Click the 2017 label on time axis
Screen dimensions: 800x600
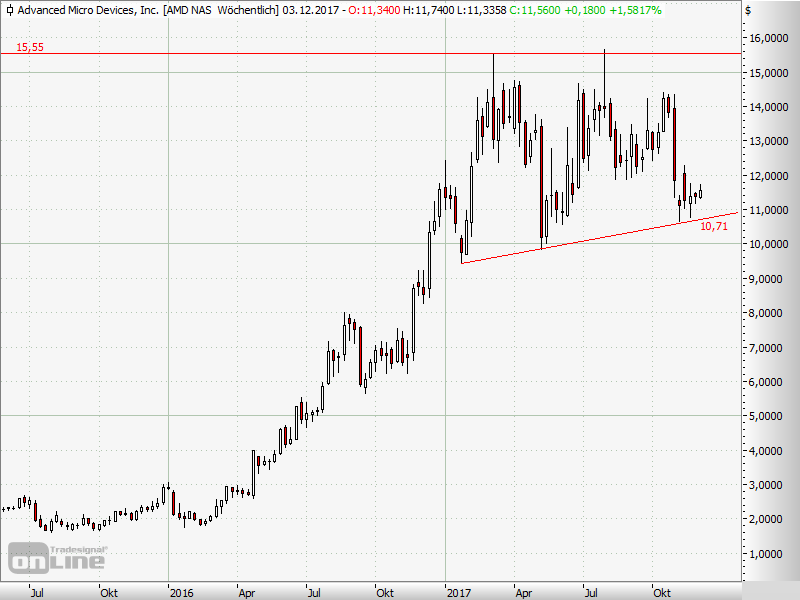coord(458,592)
